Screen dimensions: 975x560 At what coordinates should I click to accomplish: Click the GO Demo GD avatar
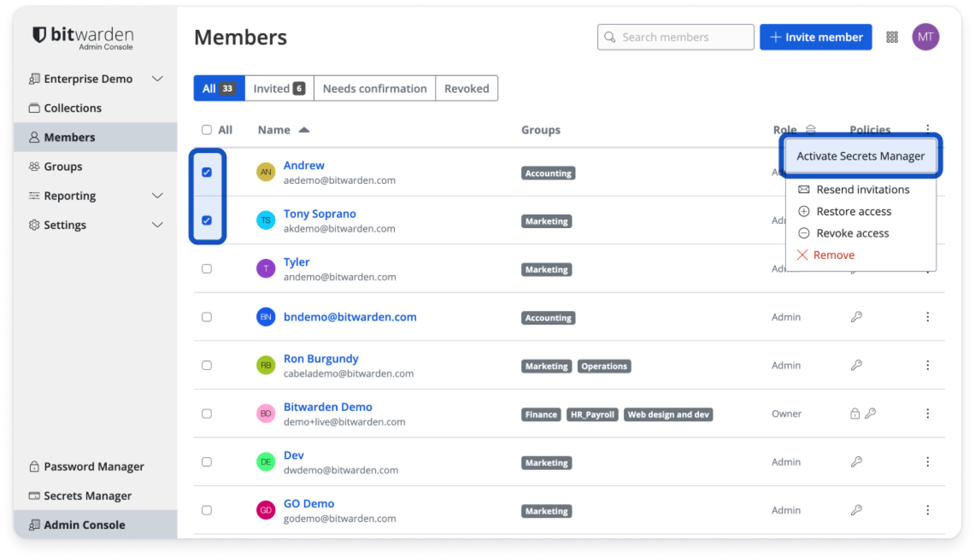(x=266, y=510)
